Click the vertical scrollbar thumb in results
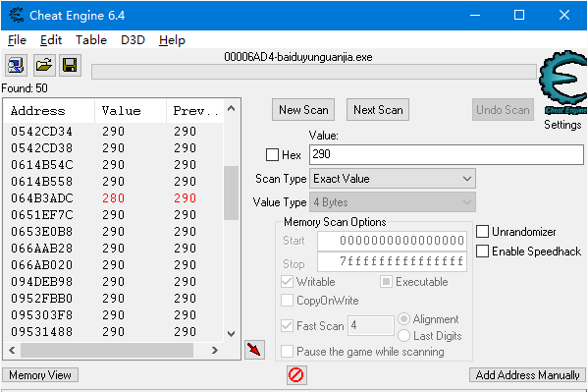Image resolution: width=588 pixels, height=392 pixels. [x=232, y=193]
